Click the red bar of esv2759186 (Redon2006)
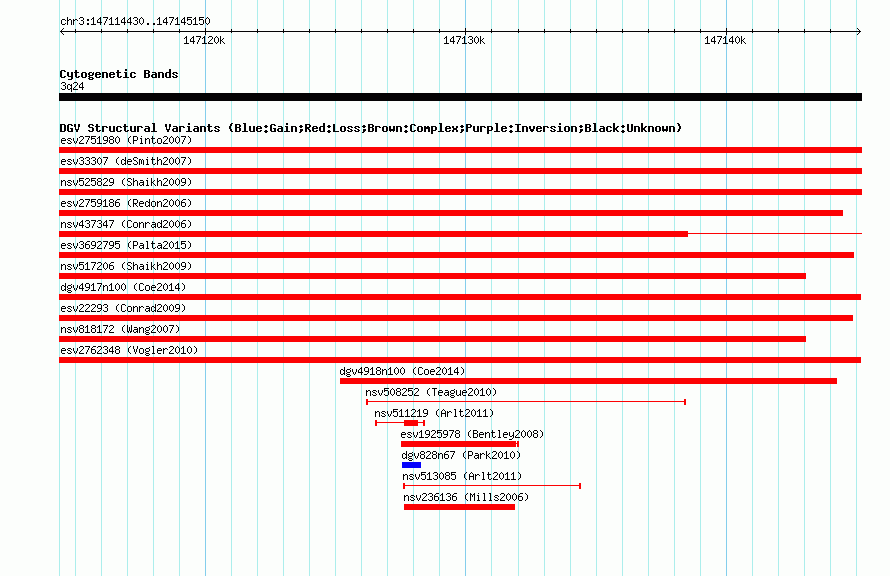Image resolution: width=890 pixels, height=576 pixels. point(451,213)
